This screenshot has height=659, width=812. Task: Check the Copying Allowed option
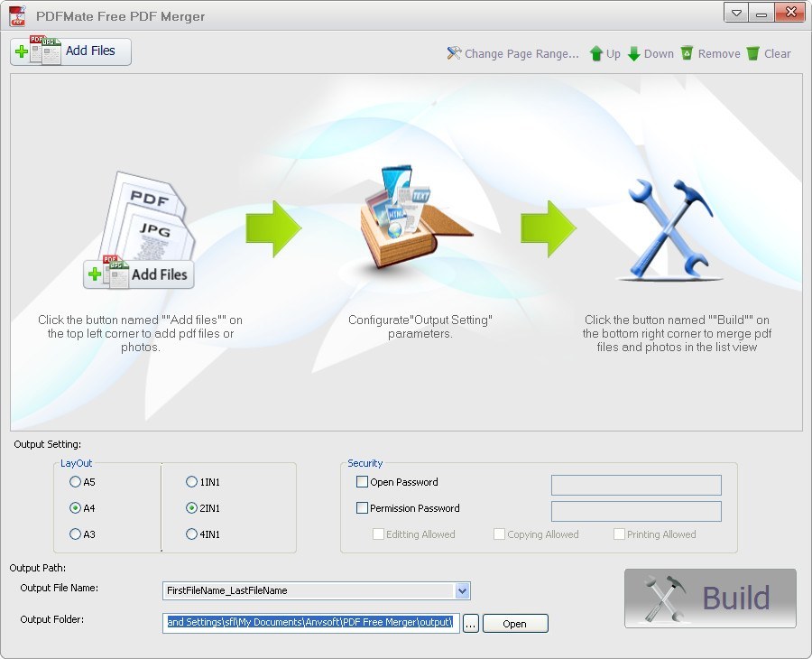pyautogui.click(x=499, y=534)
